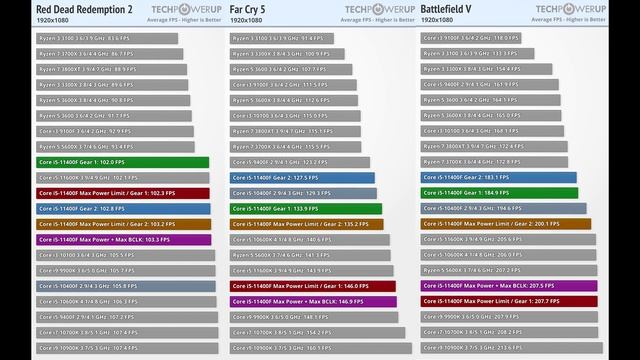Image resolution: width=640 pixels, height=360 pixels.
Task: Click green Gear 1 133.9 FPS bar
Action: [306, 209]
